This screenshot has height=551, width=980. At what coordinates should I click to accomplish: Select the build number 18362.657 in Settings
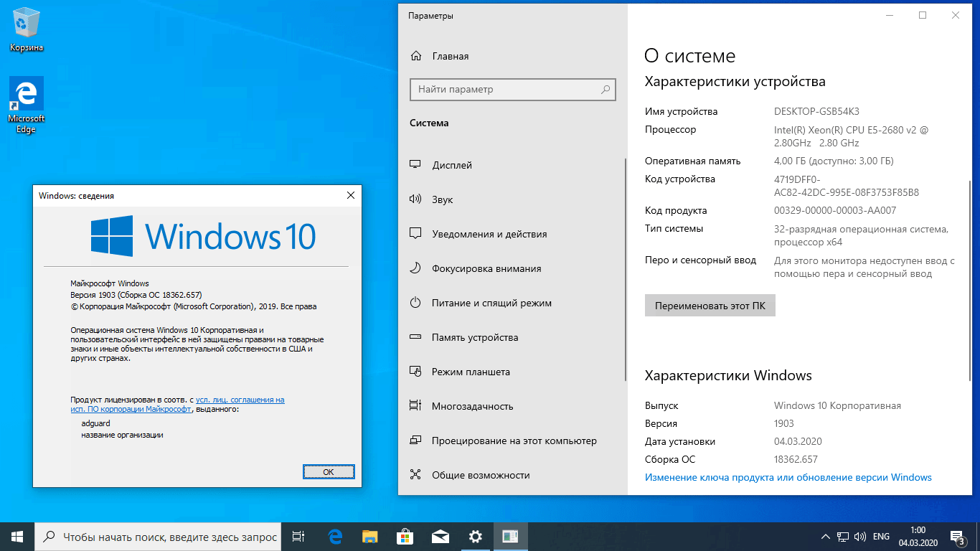coord(796,459)
